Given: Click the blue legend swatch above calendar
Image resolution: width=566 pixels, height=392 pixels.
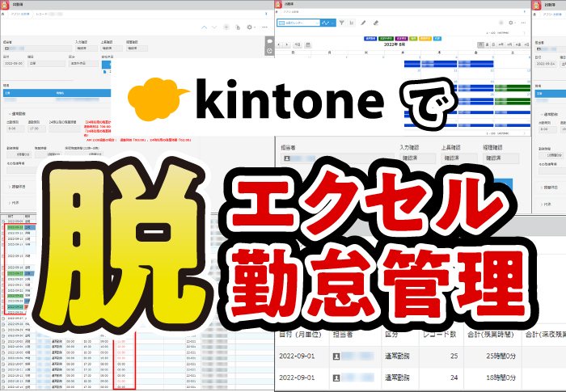Looking at the screenshot, I should (x=370, y=38).
